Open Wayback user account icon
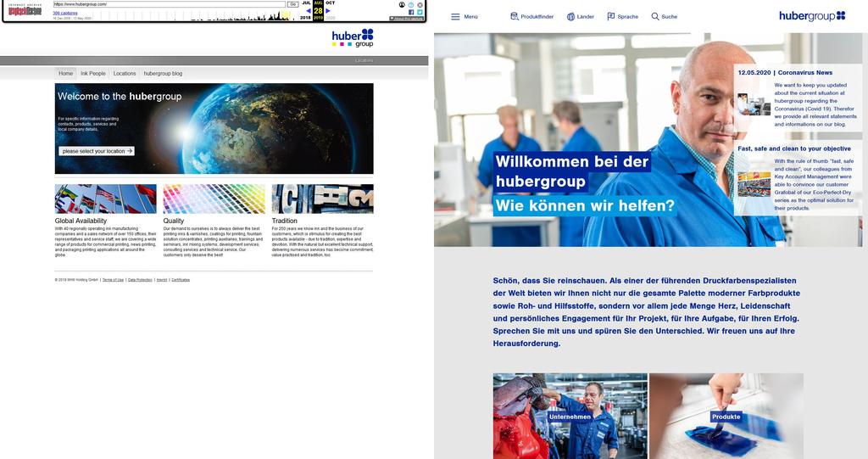868x459 pixels. (402, 4)
